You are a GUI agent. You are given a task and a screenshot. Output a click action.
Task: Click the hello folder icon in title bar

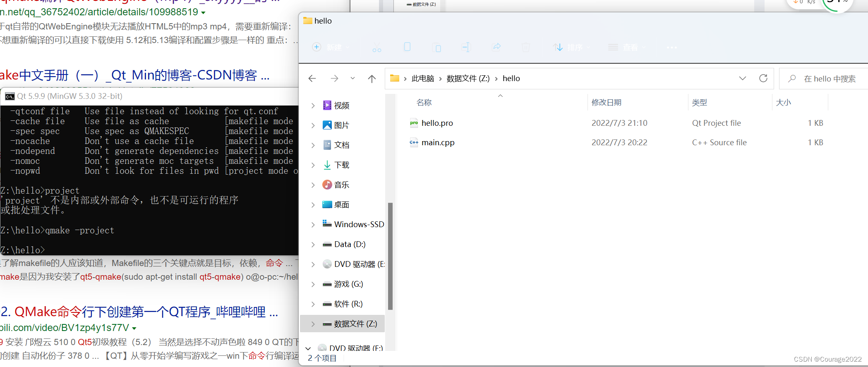click(307, 21)
